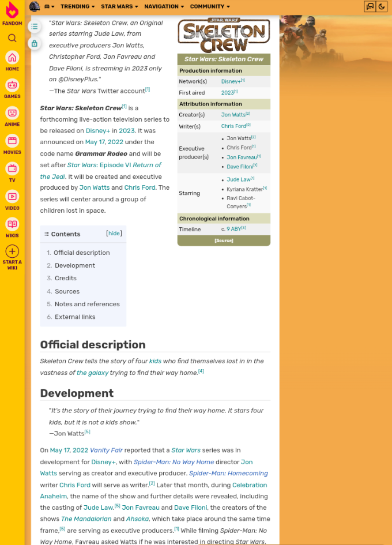
Task: Expand the Star Wars dropdown menu
Action: point(119,6)
